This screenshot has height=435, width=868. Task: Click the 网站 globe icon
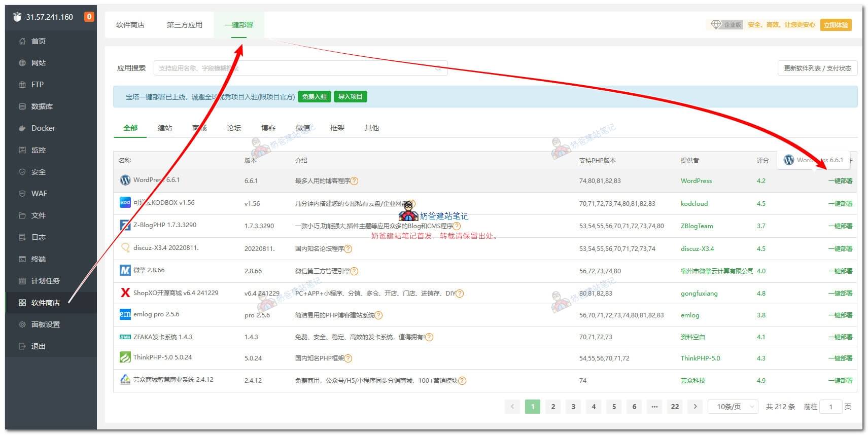click(22, 63)
